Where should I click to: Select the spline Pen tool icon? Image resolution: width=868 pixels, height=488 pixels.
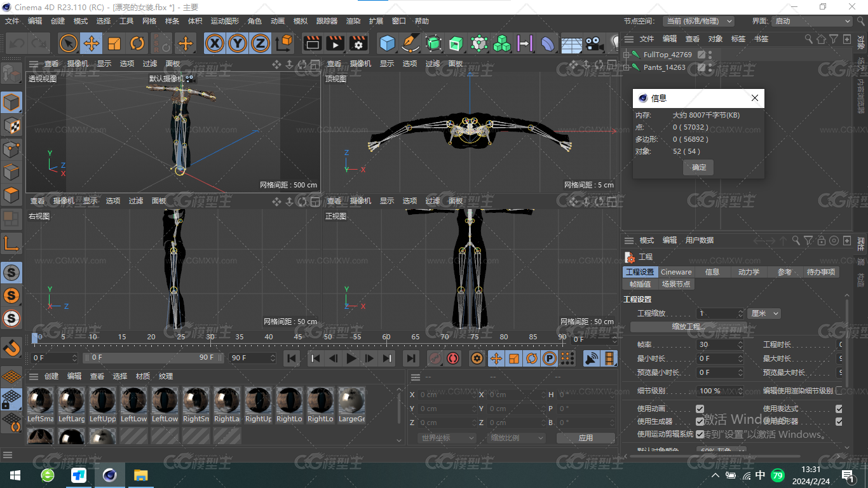point(410,43)
